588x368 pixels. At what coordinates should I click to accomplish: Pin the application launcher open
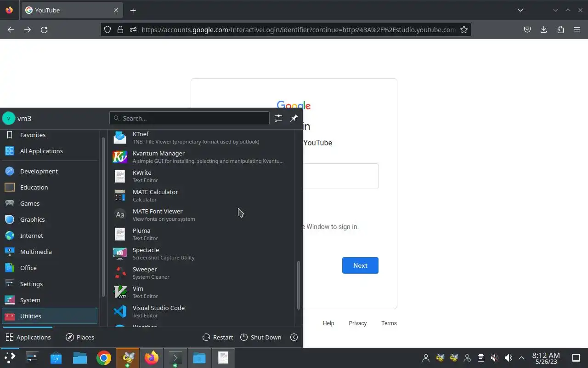click(x=294, y=118)
